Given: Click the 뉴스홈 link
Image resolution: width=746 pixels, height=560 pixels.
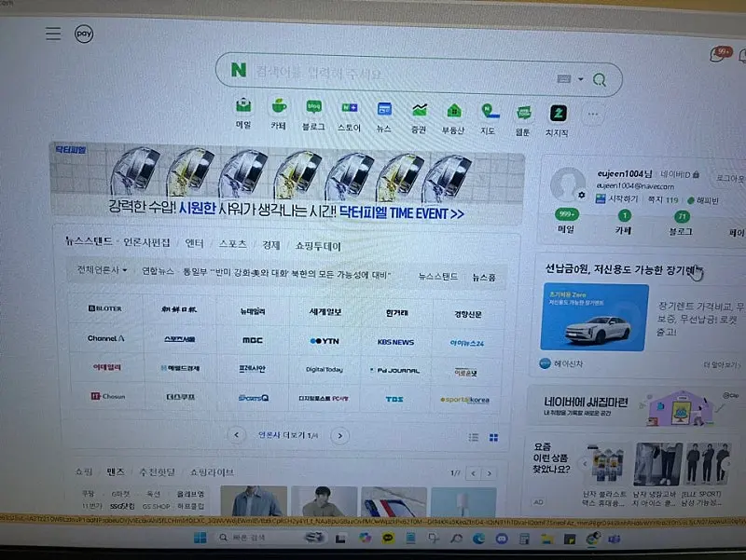Looking at the screenshot, I should point(483,277).
